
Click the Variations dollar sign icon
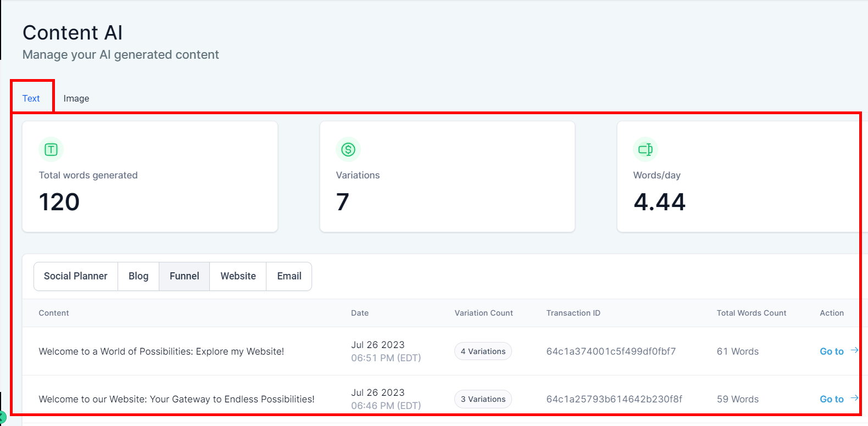(348, 149)
